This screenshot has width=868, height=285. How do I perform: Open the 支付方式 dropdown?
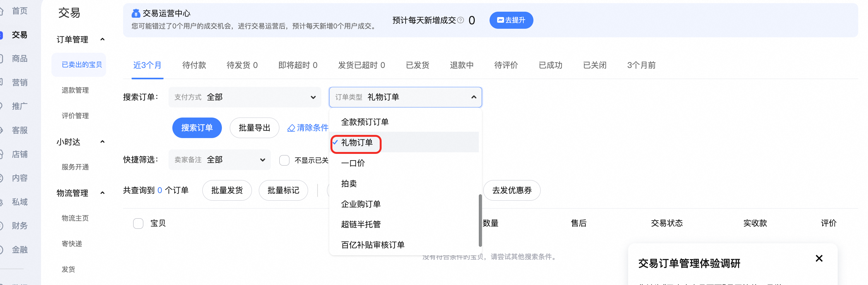pyautogui.click(x=245, y=97)
